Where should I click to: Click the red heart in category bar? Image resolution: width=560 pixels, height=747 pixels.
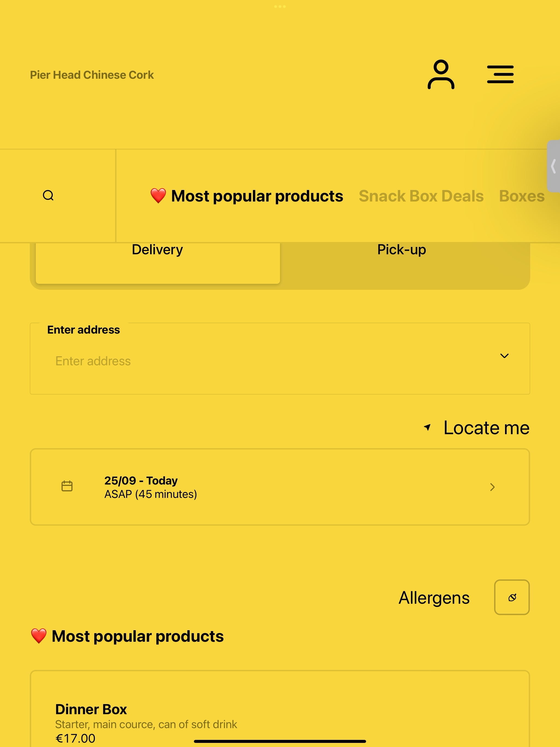[x=158, y=196]
